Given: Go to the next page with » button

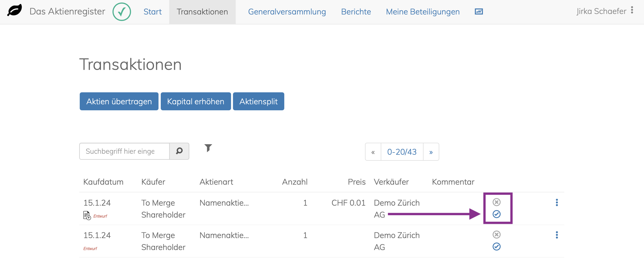Looking at the screenshot, I should [431, 152].
